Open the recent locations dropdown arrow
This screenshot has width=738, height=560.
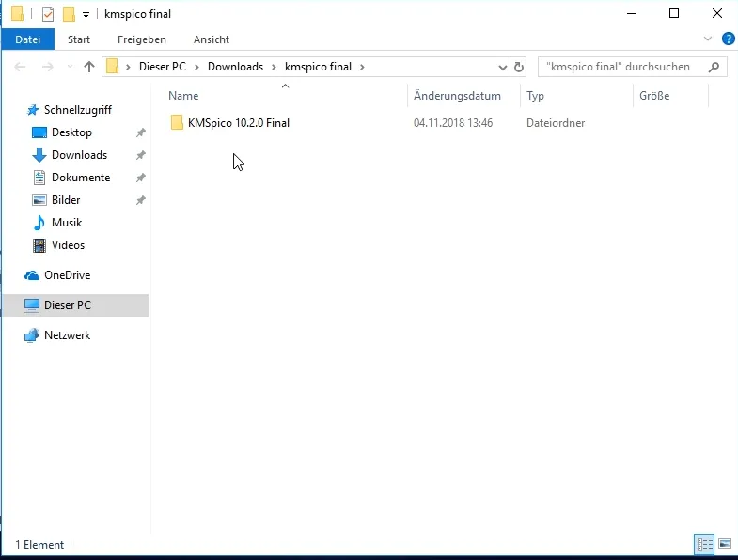(70, 67)
